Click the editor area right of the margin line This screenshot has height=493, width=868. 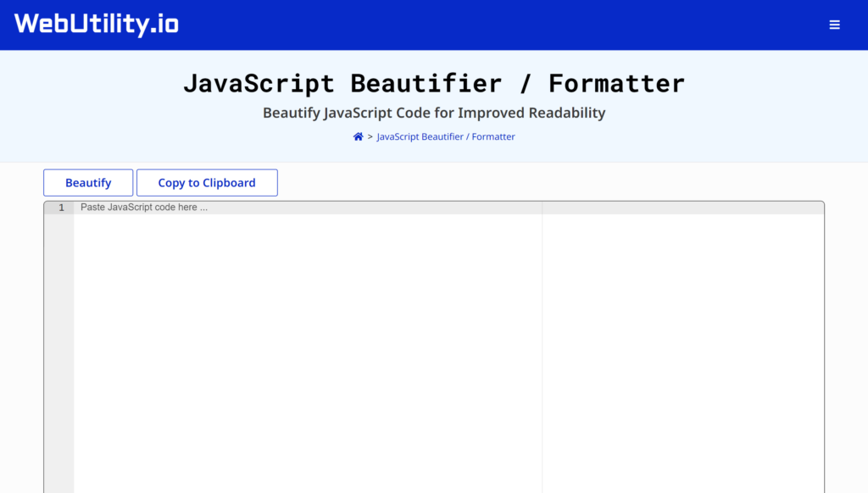[x=683, y=354]
